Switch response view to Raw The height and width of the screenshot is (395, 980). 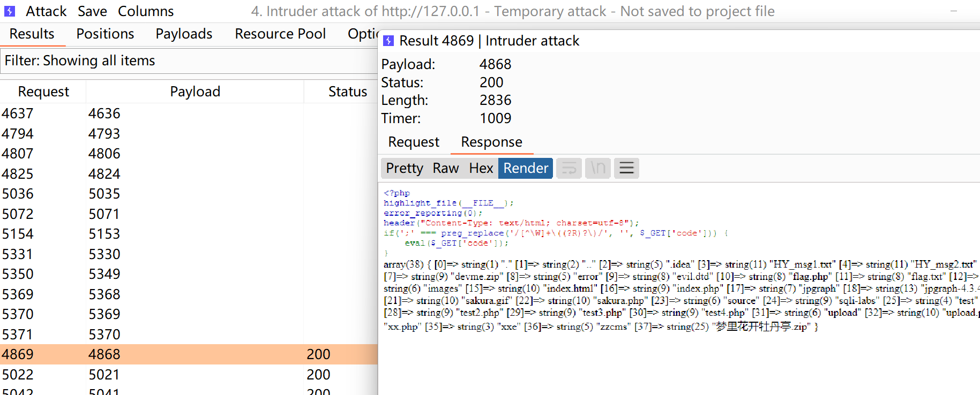tap(445, 168)
